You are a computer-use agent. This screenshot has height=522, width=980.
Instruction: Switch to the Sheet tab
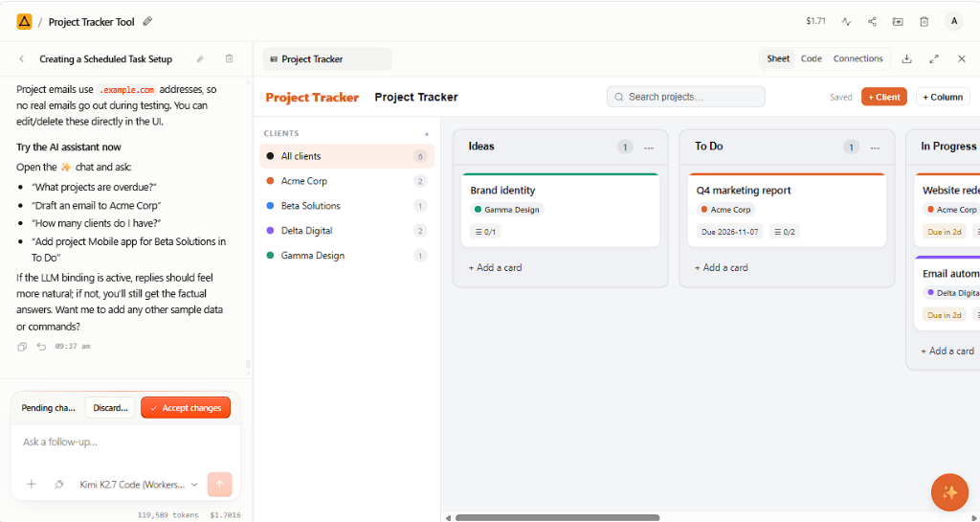click(778, 58)
